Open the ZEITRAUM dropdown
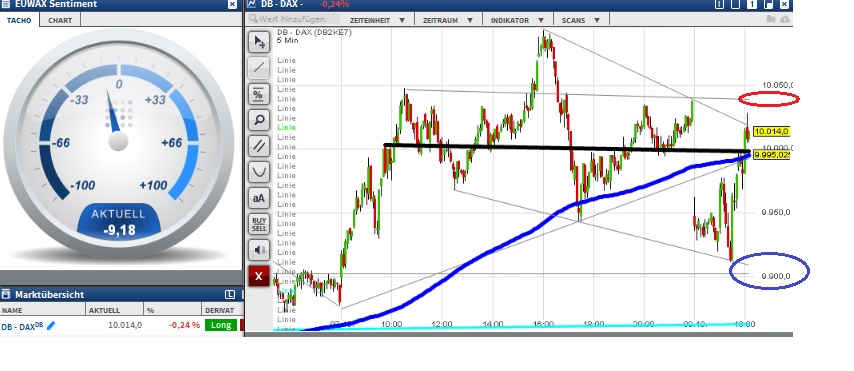Image resolution: width=854 pixels, height=371 pixels. coord(447,20)
